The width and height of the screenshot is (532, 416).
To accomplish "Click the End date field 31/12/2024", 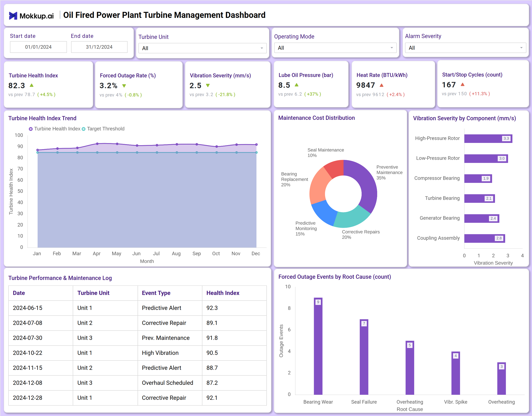I will click(99, 47).
